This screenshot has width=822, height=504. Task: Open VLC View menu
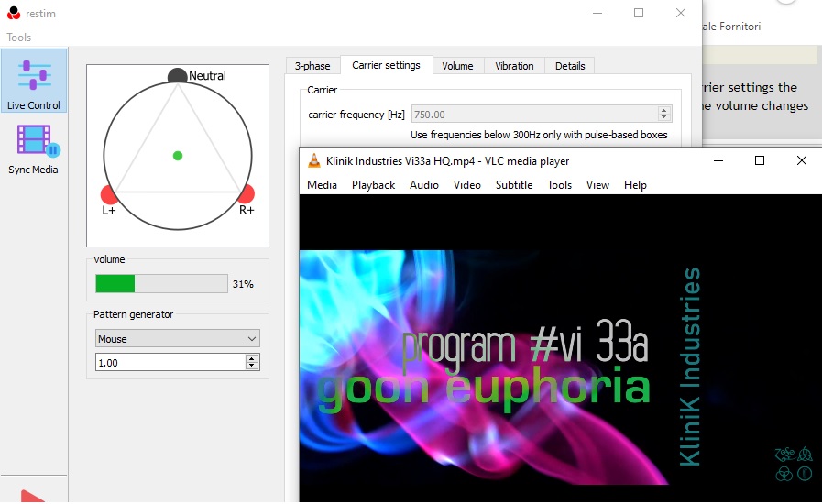(x=597, y=184)
